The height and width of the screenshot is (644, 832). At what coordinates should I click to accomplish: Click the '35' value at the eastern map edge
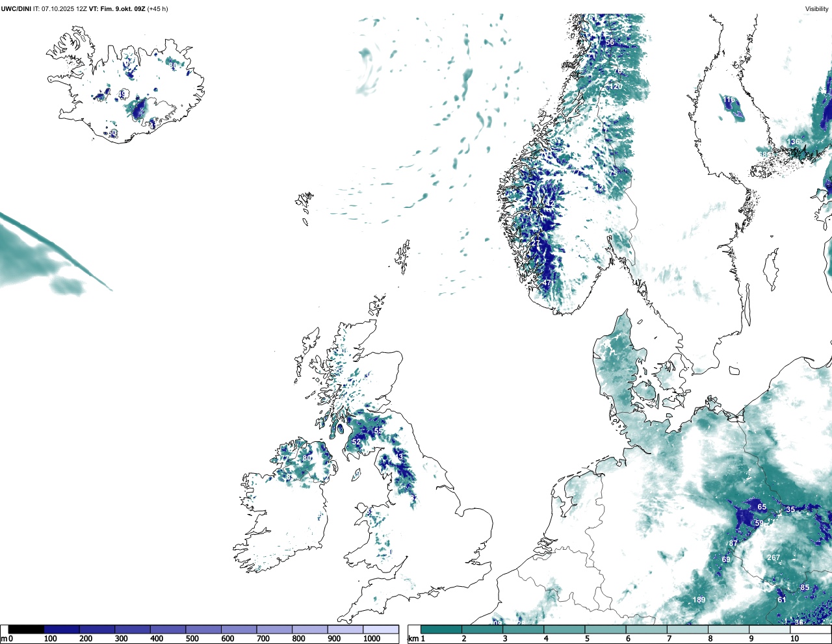pyautogui.click(x=790, y=509)
